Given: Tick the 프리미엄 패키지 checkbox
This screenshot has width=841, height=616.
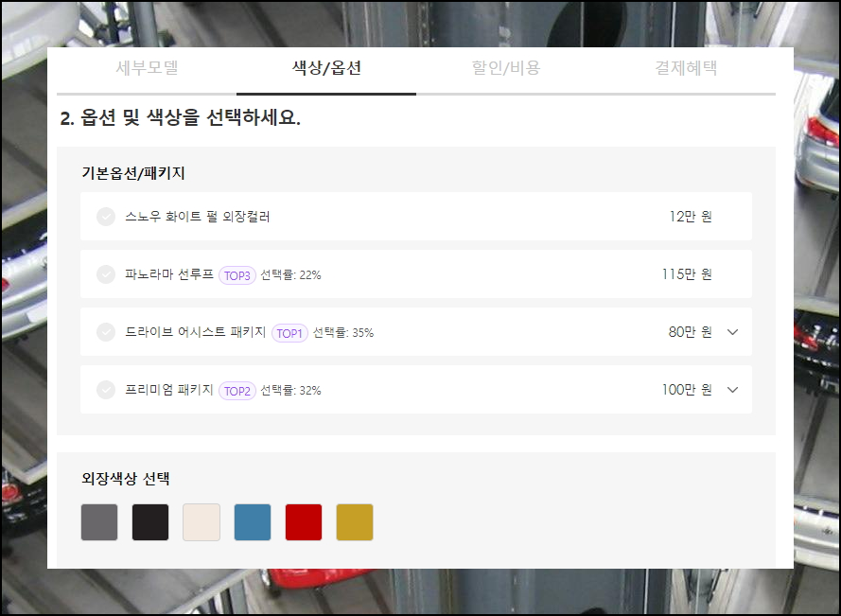Looking at the screenshot, I should click(x=106, y=390).
